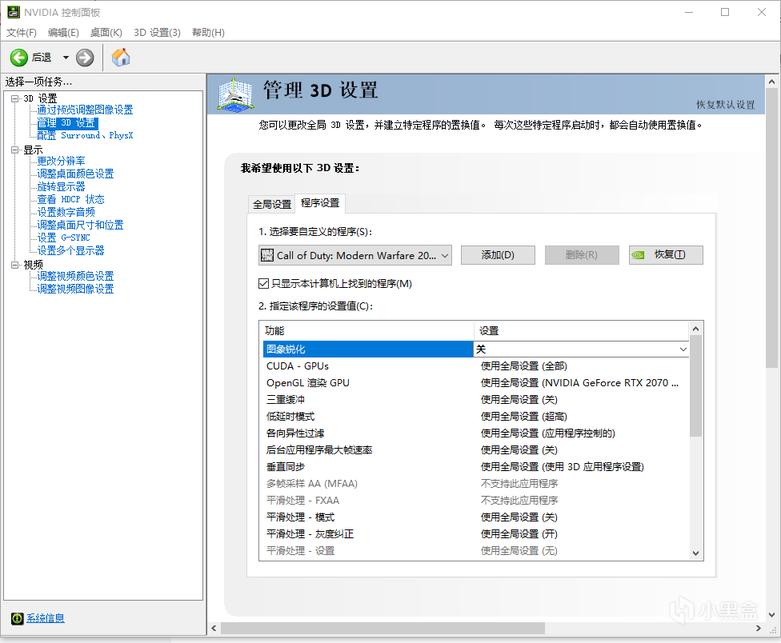Collapse the 显示 tree node

(15, 149)
